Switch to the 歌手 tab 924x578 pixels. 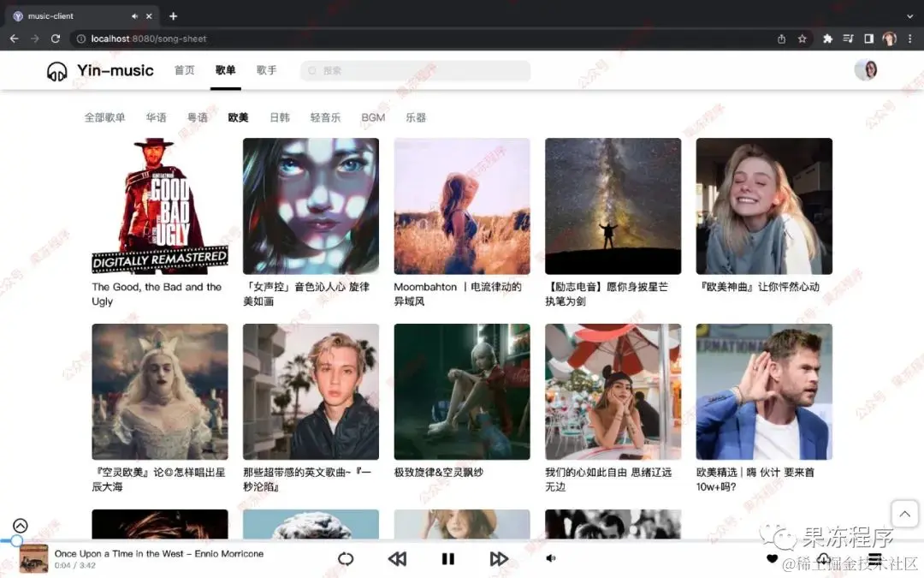click(x=266, y=70)
